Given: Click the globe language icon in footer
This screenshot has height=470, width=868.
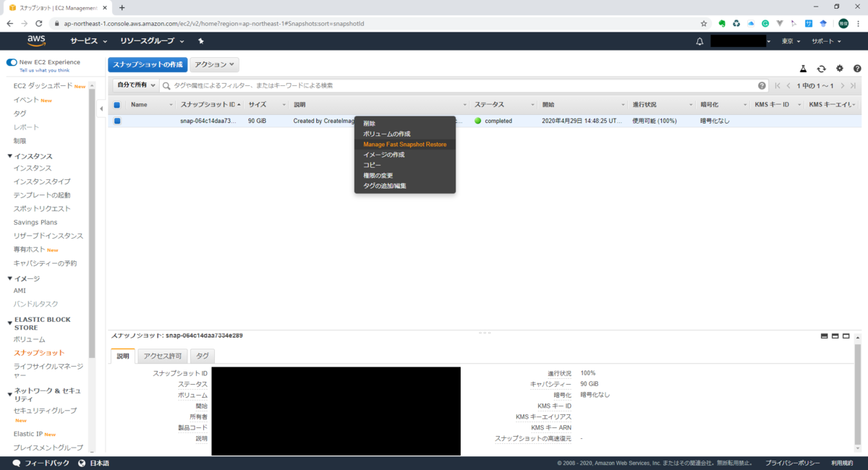Looking at the screenshot, I should (x=82, y=463).
